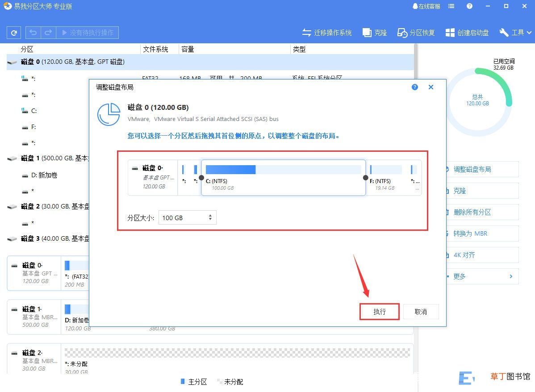Click the pie chart disk icon
The width and height of the screenshot is (535, 392).
pyautogui.click(x=109, y=114)
